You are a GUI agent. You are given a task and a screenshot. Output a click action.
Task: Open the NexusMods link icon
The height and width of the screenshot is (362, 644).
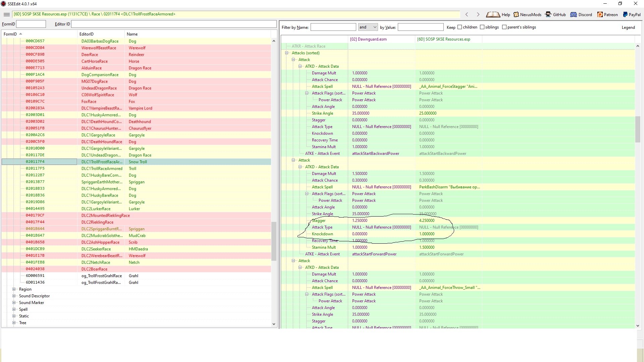[516, 14]
